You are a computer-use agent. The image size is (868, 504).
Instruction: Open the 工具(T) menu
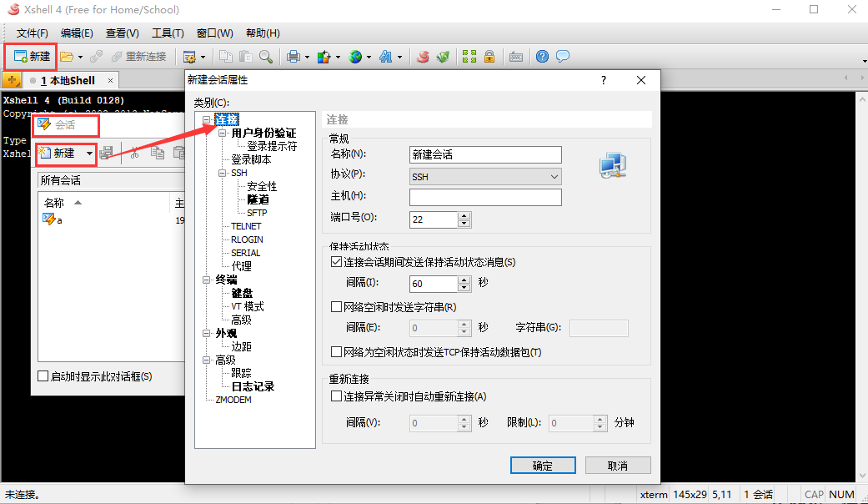tap(168, 33)
